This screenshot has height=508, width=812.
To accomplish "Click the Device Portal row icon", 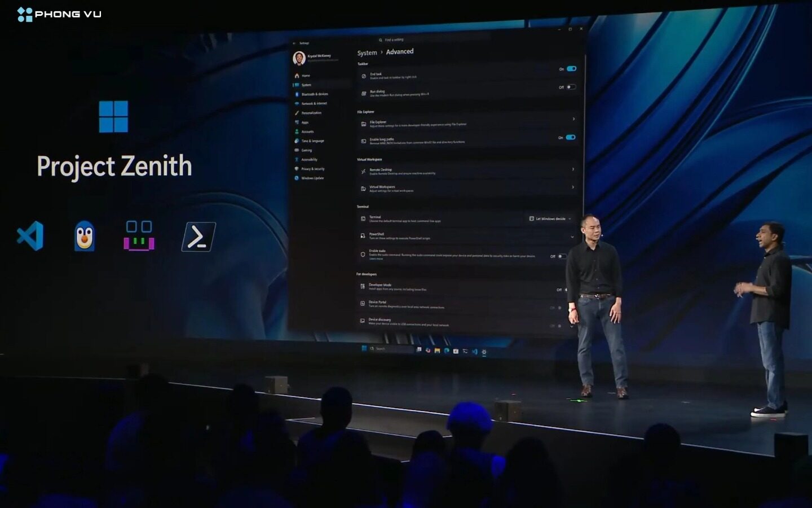I will (x=363, y=303).
